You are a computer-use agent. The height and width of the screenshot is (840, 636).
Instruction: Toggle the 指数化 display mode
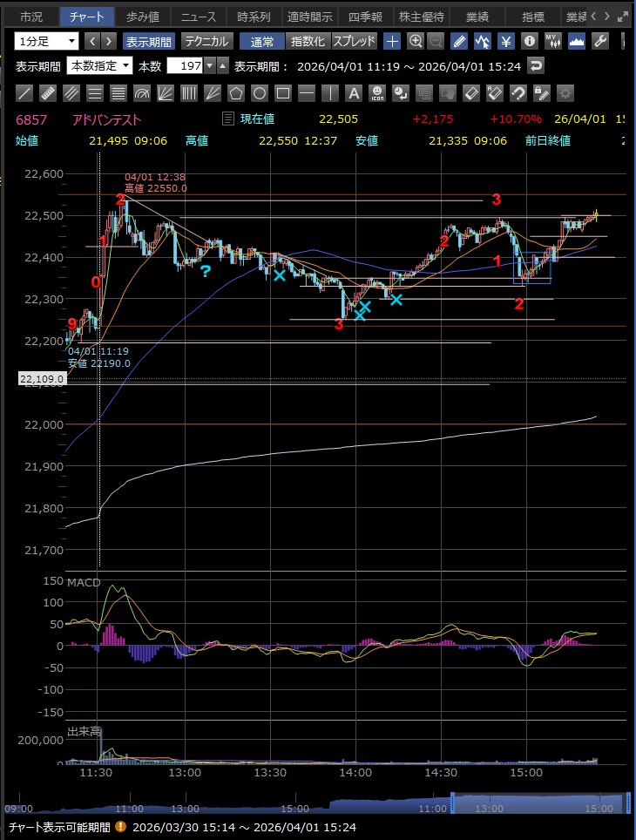coord(308,41)
